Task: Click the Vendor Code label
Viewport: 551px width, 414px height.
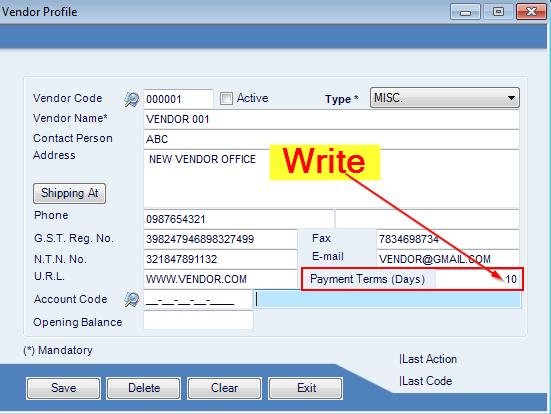Action: (x=67, y=98)
